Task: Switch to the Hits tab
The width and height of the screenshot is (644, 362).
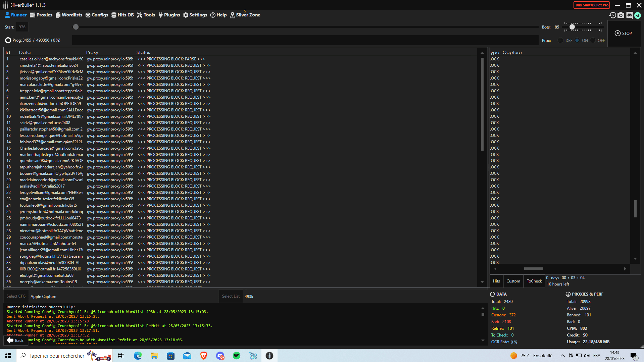Action: pos(496,281)
